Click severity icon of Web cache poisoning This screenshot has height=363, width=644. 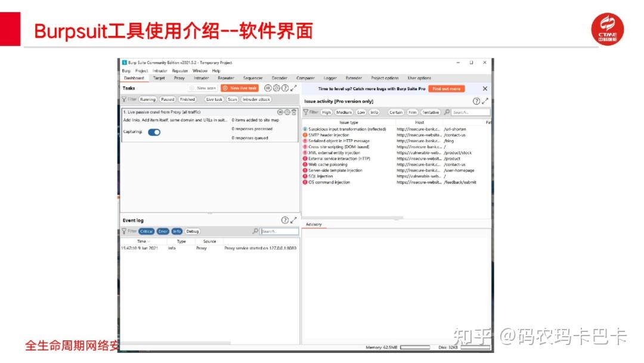coord(305,164)
